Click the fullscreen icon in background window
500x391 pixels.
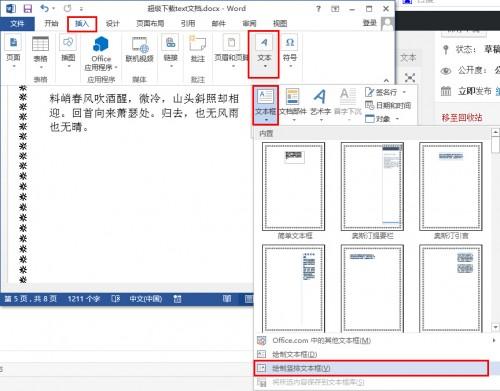(x=410, y=78)
